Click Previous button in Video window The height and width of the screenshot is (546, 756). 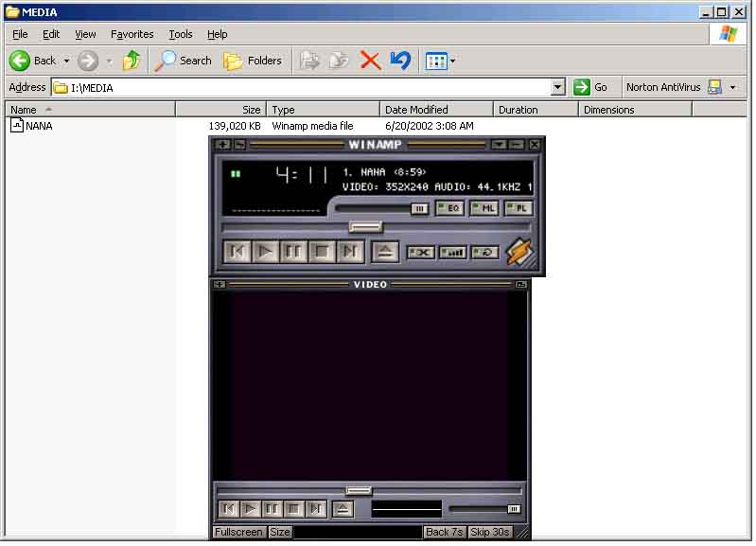[x=229, y=509]
